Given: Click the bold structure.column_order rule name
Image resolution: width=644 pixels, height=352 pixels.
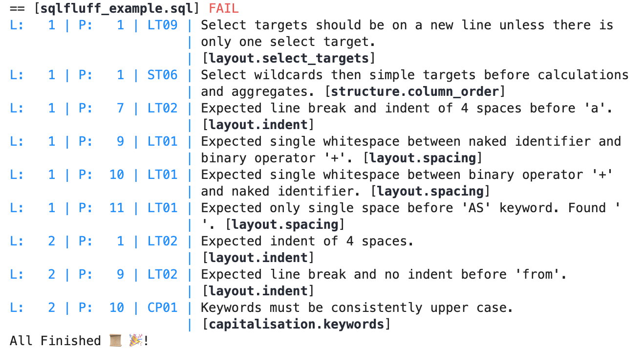Looking at the screenshot, I should [x=415, y=91].
